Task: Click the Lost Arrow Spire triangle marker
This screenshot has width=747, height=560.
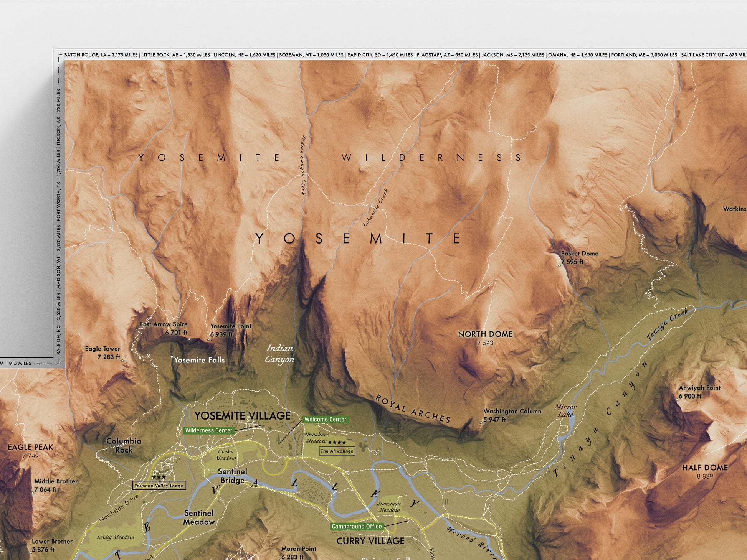Action: pos(189,339)
